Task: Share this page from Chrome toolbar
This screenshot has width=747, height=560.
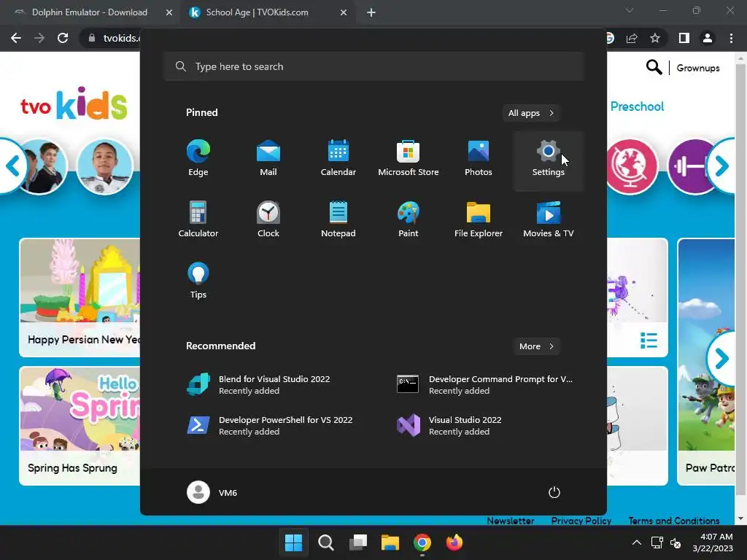Action: 632,38
